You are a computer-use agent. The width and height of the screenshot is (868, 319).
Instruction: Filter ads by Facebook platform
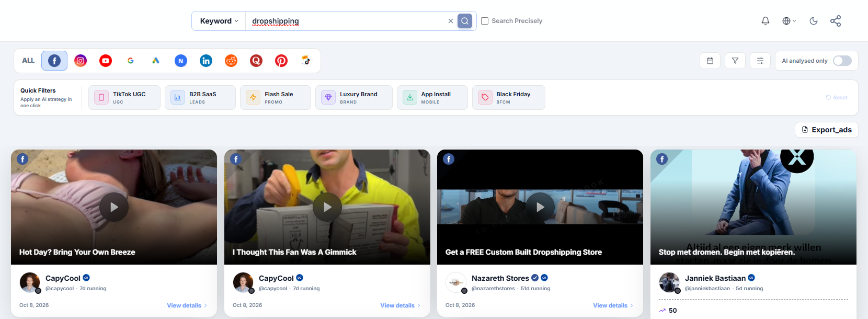point(54,61)
